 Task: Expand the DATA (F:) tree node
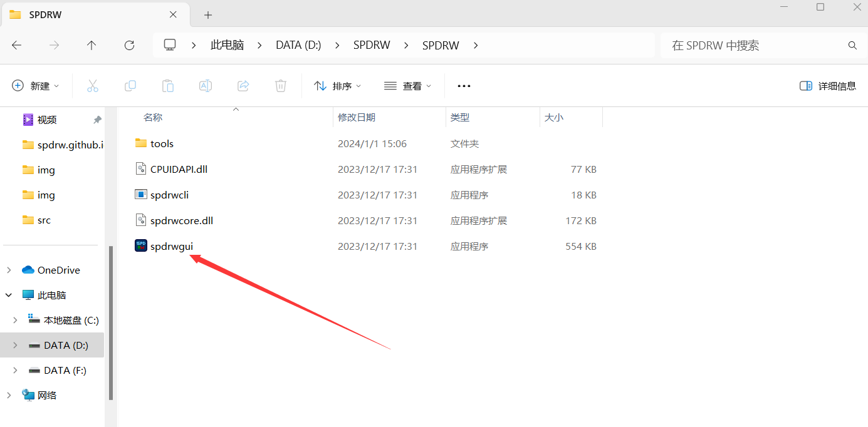pos(15,370)
